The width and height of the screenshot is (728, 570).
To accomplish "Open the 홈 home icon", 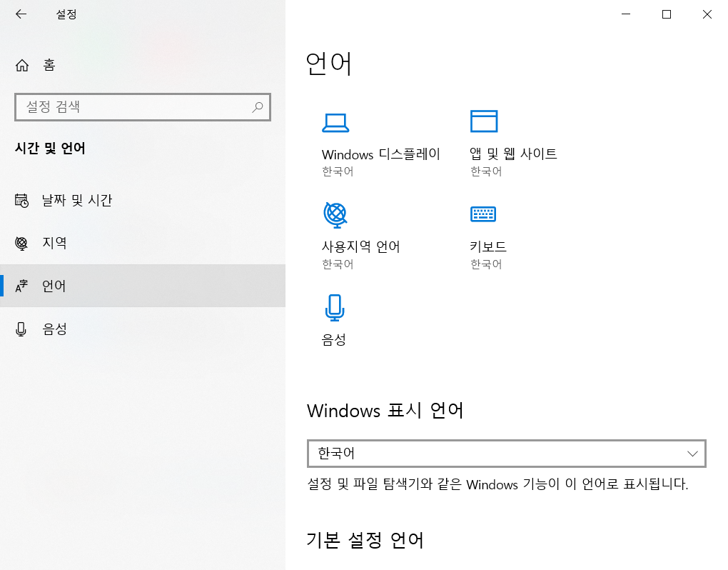I will (22, 65).
